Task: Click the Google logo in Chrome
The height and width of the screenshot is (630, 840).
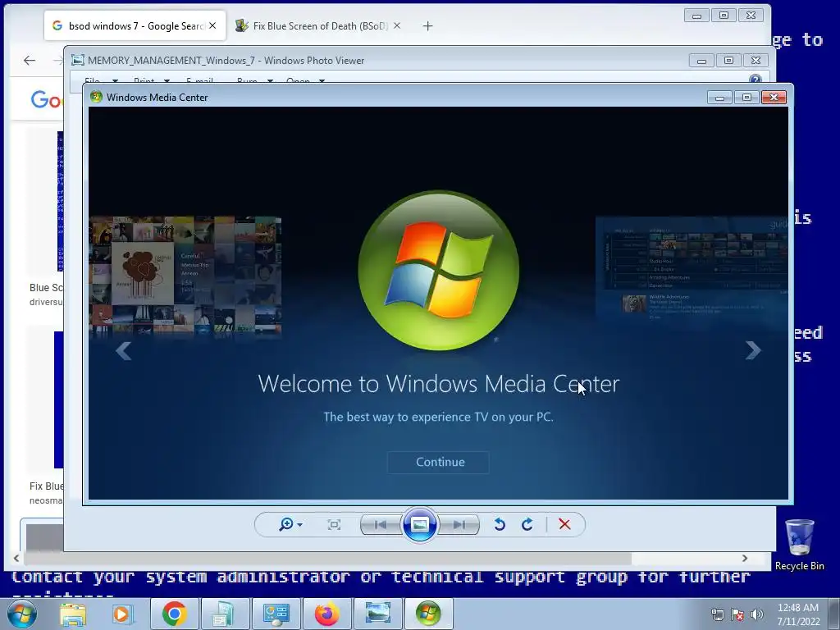Action: (47, 99)
